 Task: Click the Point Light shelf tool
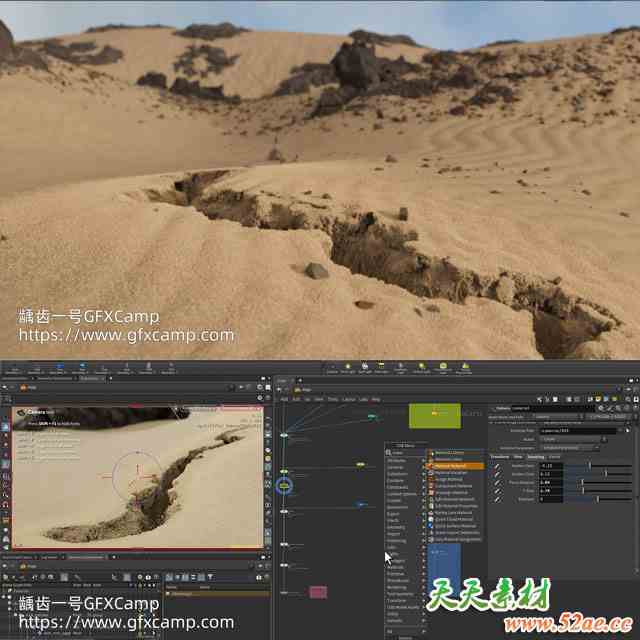tap(348, 368)
